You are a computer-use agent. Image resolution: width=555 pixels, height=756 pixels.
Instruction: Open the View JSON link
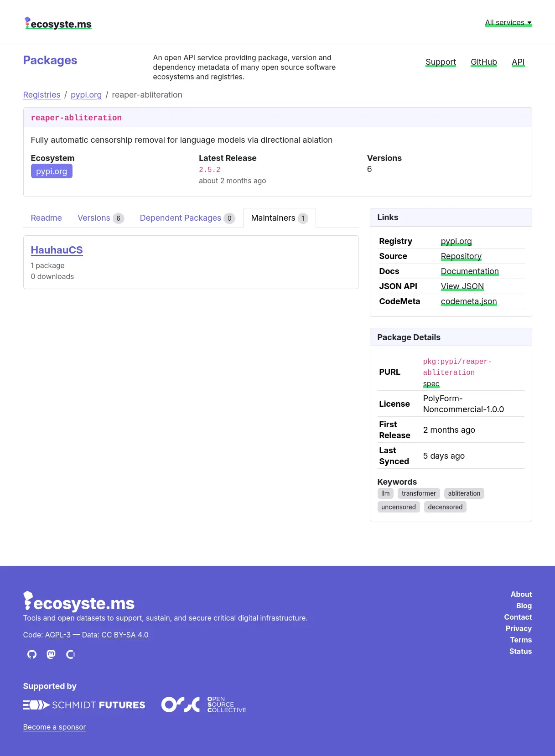pos(462,286)
